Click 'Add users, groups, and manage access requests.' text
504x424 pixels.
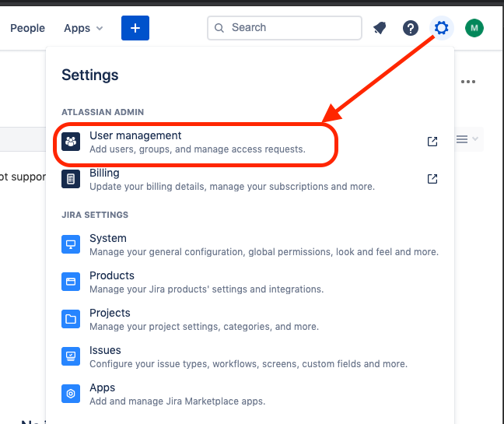click(198, 149)
